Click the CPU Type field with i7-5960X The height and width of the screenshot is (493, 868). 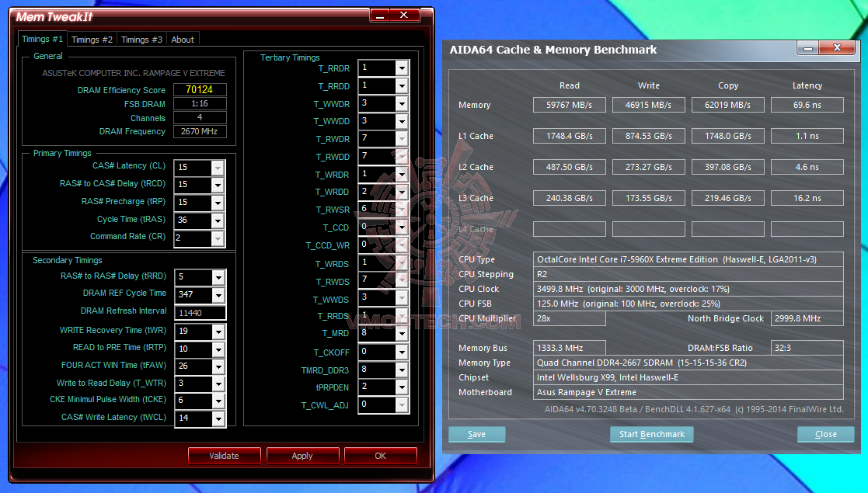[688, 259]
